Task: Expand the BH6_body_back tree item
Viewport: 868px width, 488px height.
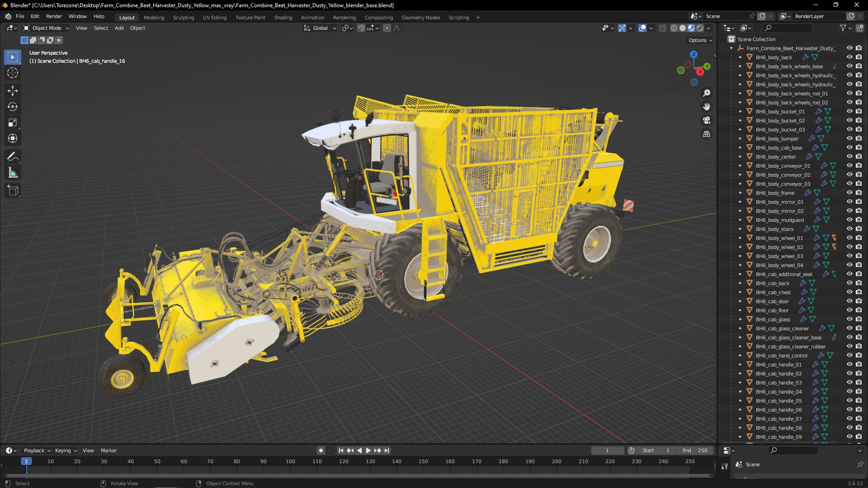Action: pos(741,57)
